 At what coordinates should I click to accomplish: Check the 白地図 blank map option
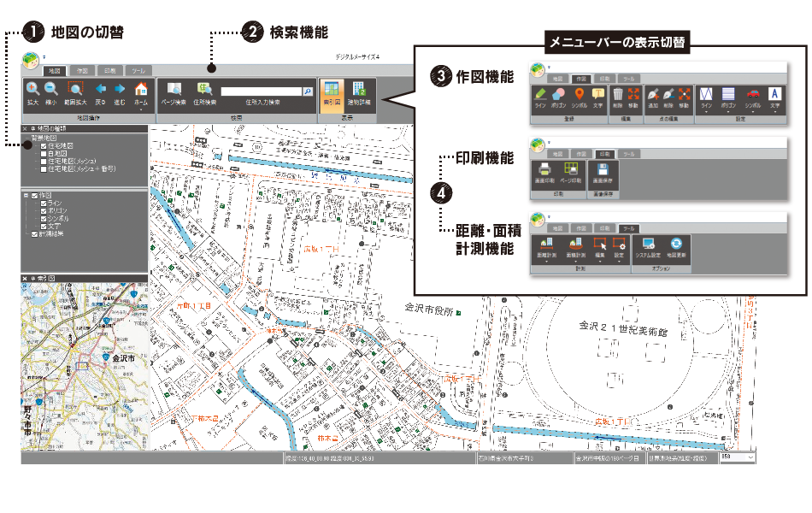click(x=43, y=153)
